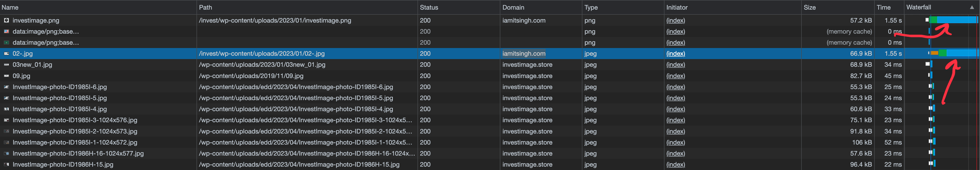Click the first data:image/png base64 row icon
The width and height of the screenshot is (980, 170).
(6, 31)
